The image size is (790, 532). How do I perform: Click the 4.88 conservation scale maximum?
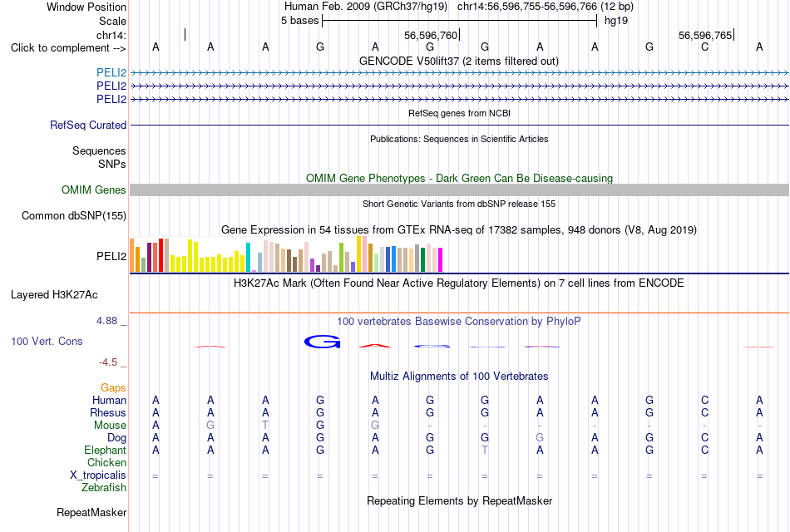[x=106, y=321]
